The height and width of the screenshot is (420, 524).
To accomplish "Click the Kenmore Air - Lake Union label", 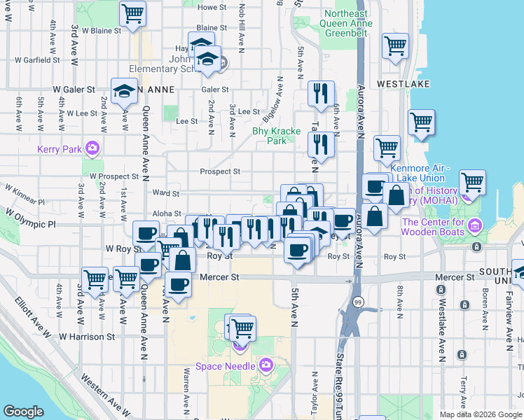I will [420, 173].
